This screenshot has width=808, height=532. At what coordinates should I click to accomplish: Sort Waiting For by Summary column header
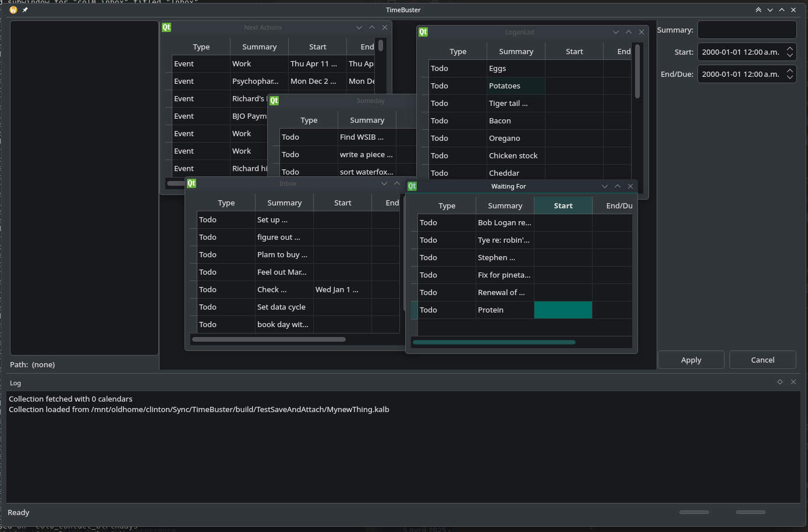505,205
